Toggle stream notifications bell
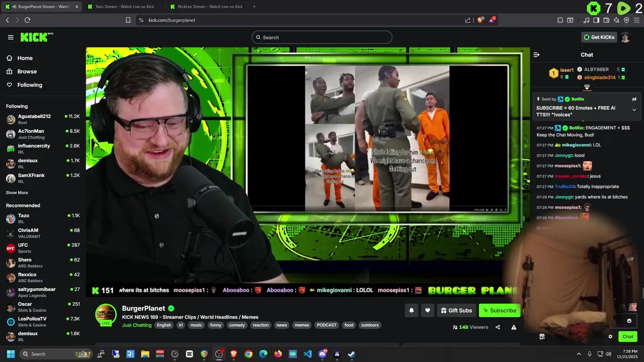The image size is (644, 362). (411, 311)
